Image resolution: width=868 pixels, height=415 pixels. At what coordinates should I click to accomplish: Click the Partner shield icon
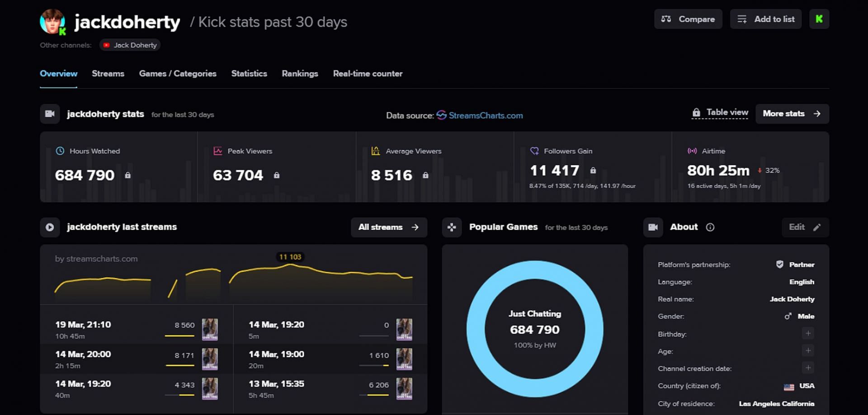tap(780, 265)
